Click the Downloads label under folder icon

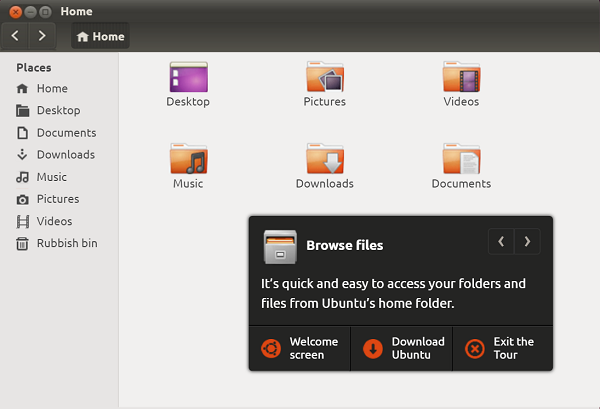click(x=325, y=184)
